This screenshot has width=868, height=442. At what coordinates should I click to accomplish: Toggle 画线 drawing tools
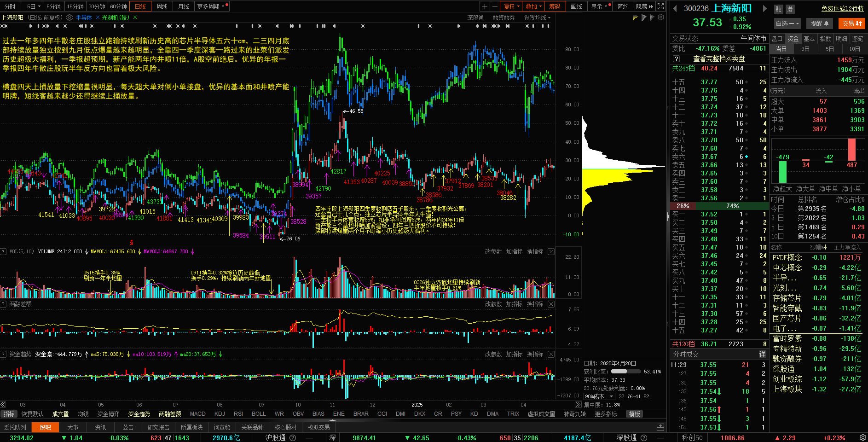click(576, 6)
